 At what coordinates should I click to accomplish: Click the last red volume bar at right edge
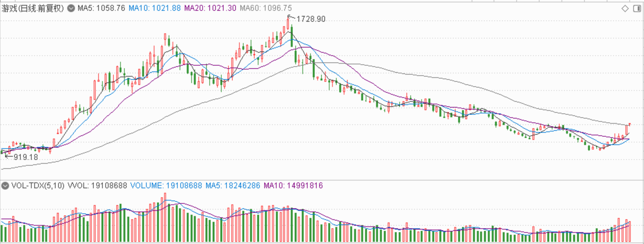point(630,232)
